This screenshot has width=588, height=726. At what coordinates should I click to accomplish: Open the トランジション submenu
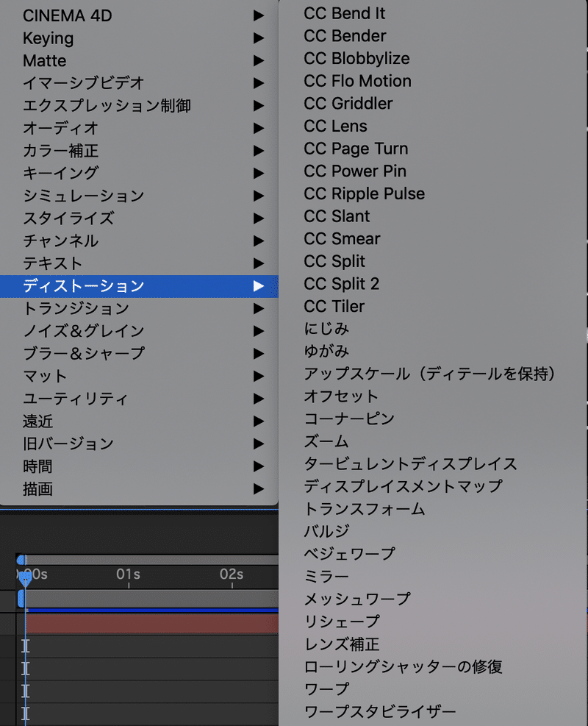click(x=139, y=308)
